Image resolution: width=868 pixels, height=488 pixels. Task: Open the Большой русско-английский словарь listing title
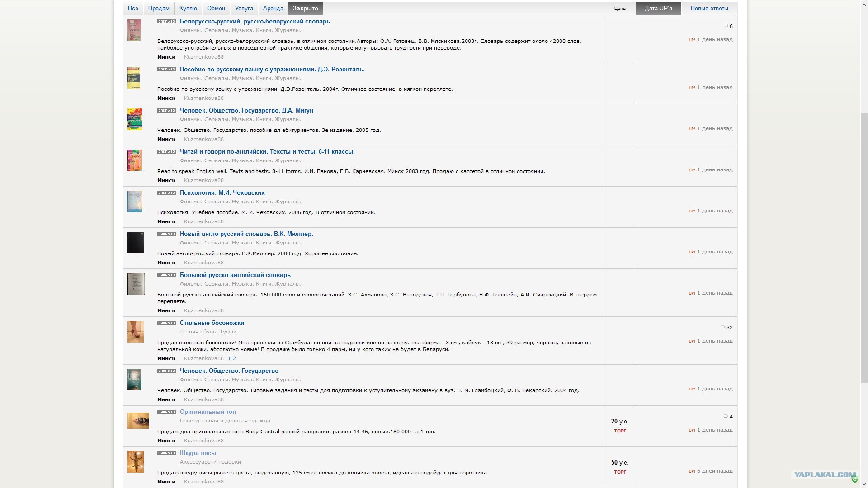(x=235, y=275)
